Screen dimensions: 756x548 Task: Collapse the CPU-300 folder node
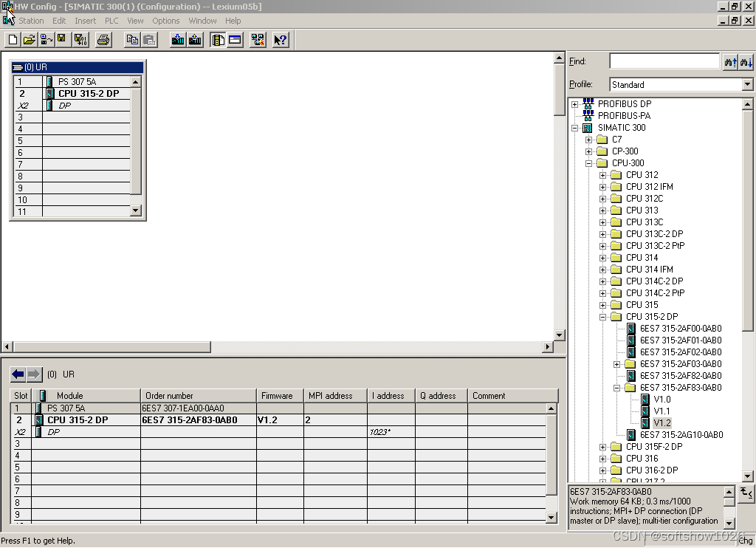point(588,163)
